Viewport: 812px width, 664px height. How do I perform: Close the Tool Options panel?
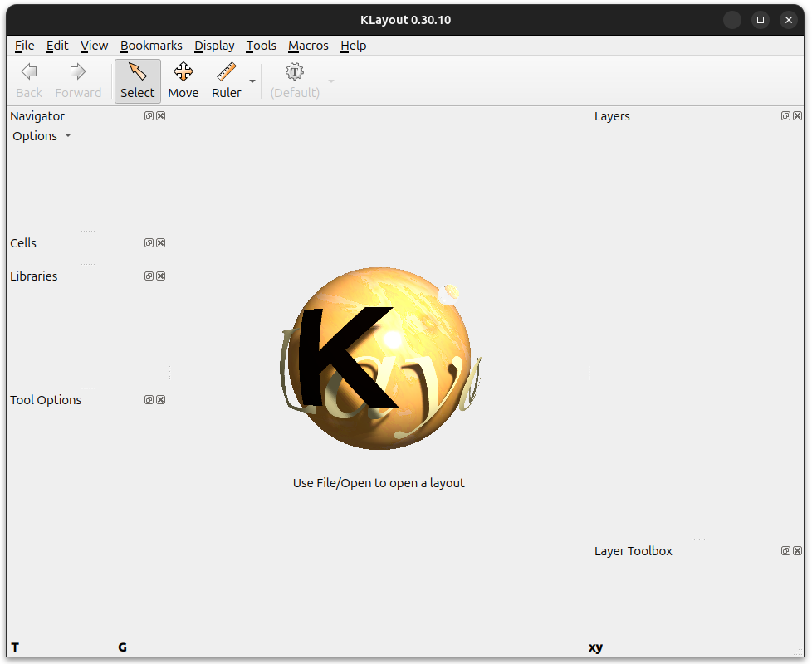(161, 399)
